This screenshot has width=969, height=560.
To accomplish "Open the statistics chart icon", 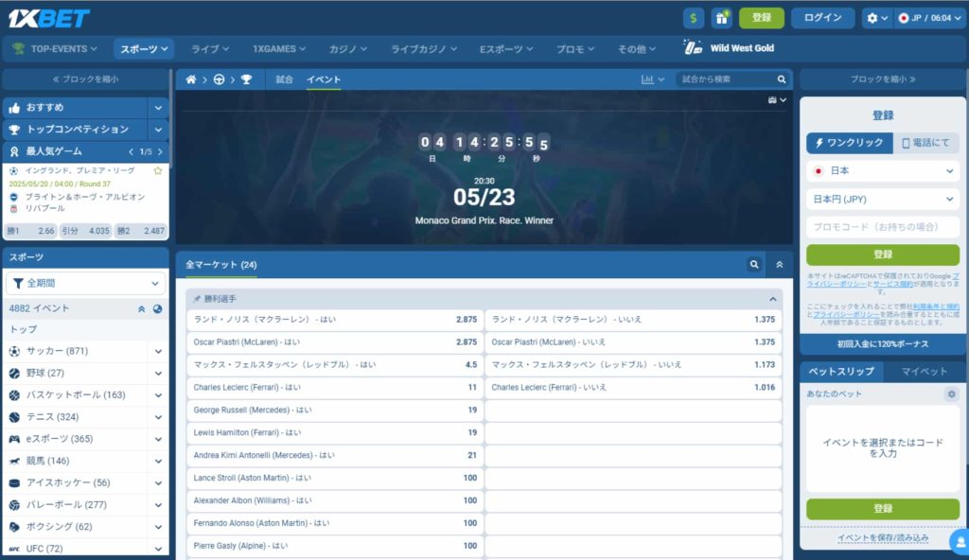I will click(x=652, y=79).
